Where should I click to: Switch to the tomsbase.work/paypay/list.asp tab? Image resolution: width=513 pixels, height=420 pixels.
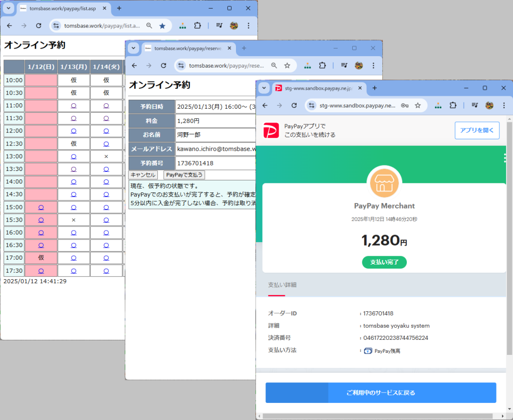(x=64, y=9)
